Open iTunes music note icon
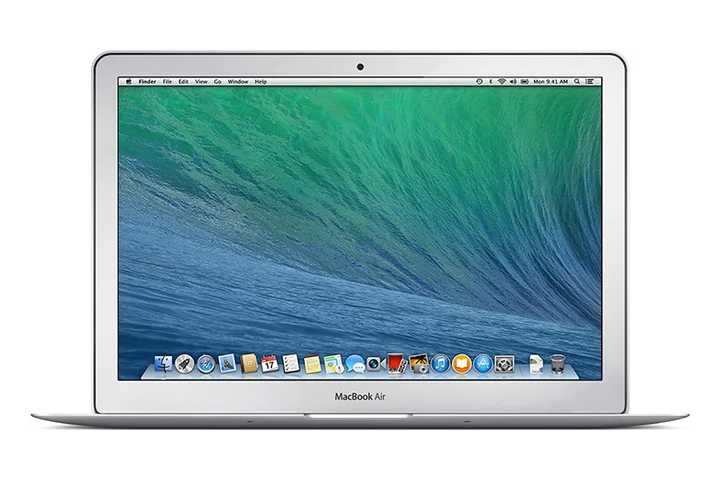The height and width of the screenshot is (480, 720). 440,364
